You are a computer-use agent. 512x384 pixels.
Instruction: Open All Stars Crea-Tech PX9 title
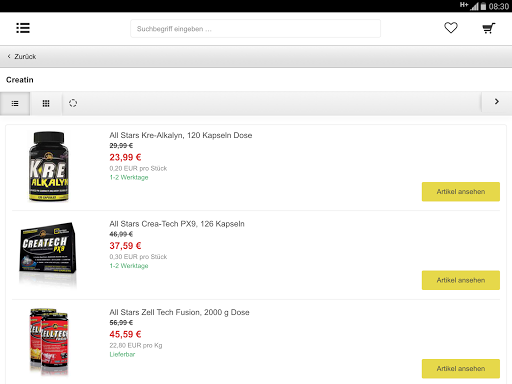click(x=177, y=224)
